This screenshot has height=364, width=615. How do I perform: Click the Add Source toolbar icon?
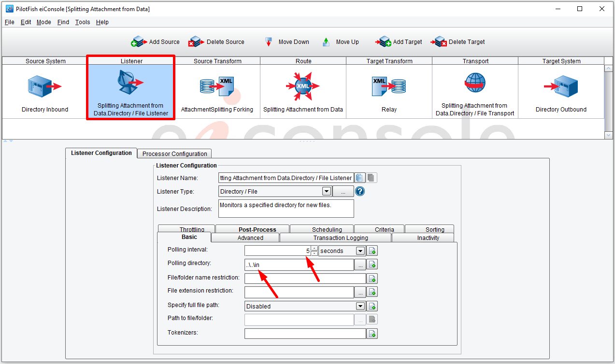[139, 42]
